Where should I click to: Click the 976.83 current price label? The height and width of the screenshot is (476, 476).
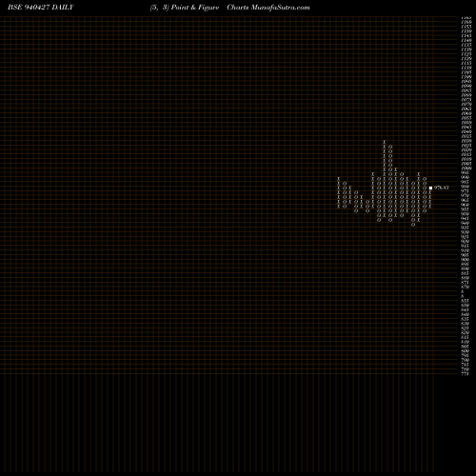[441, 188]
